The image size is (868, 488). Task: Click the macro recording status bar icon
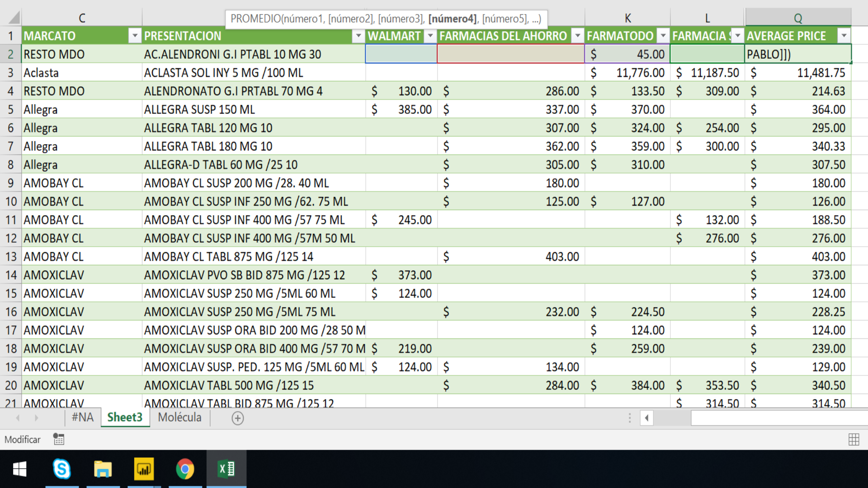pyautogui.click(x=59, y=439)
